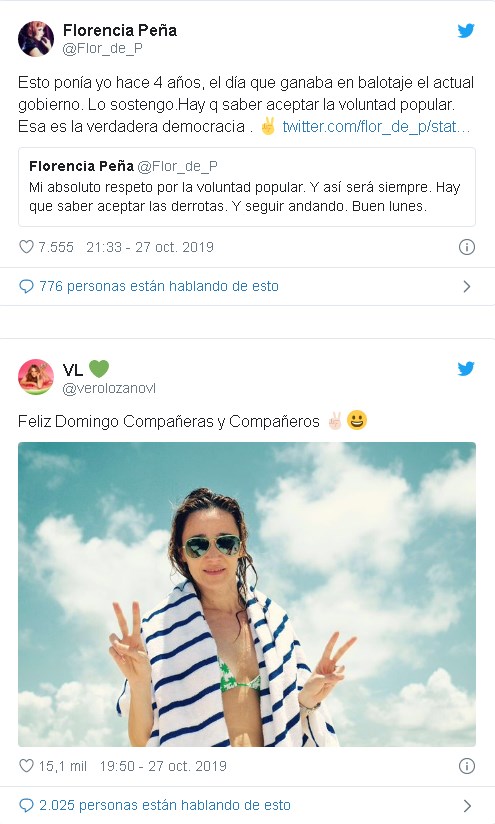495x824 pixels.
Task: Click the @Flor_de_P handle under Florencia Peña
Action: 102,48
